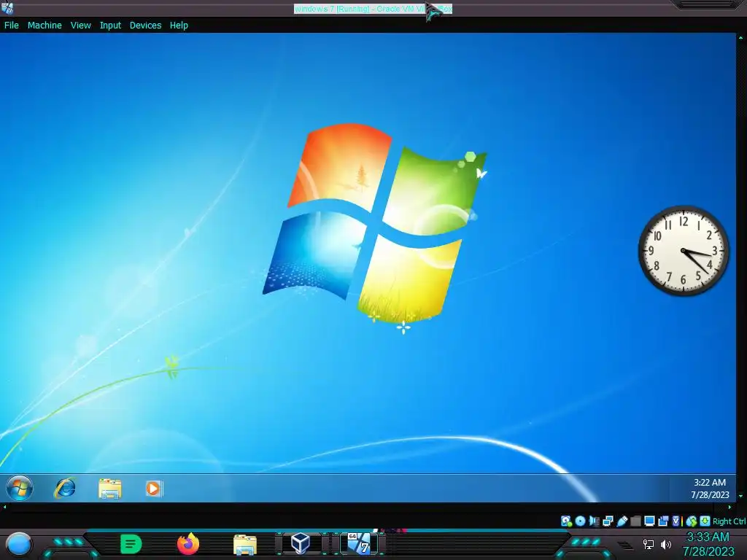Select the Windows 7 VM taskbar button

point(359,543)
